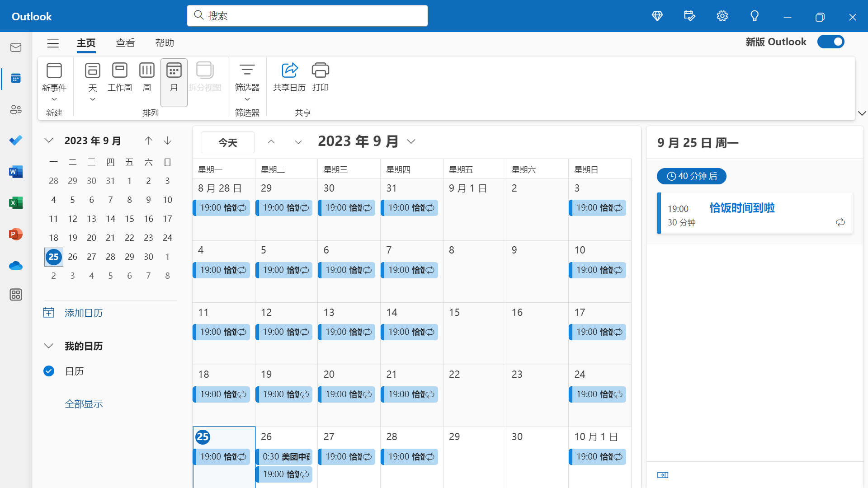868x488 pixels.
Task: Open People contacts in sidebar
Action: pos(16,109)
